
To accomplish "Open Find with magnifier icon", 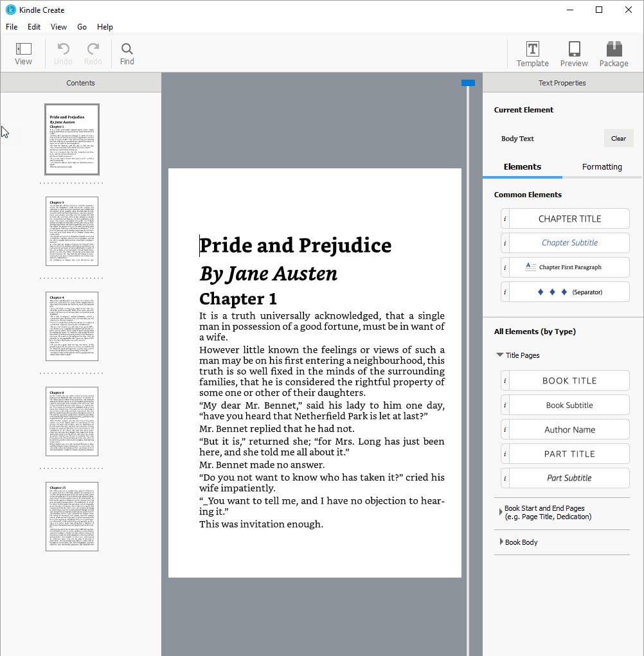I will click(127, 49).
